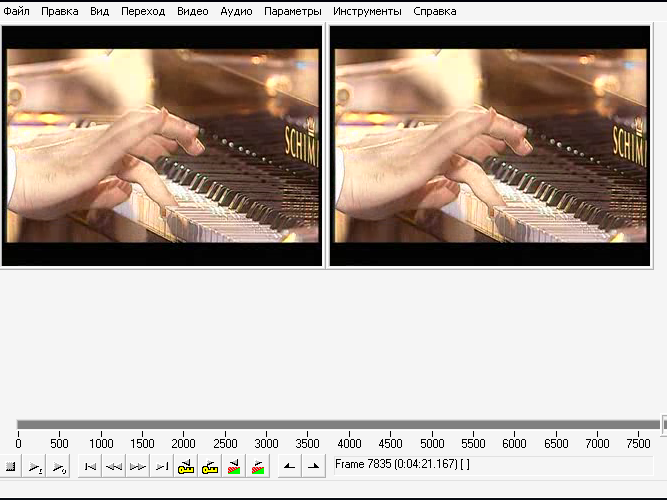Viewport: 667px width, 500px height.
Task: Click the right output video pane
Action: (x=490, y=146)
